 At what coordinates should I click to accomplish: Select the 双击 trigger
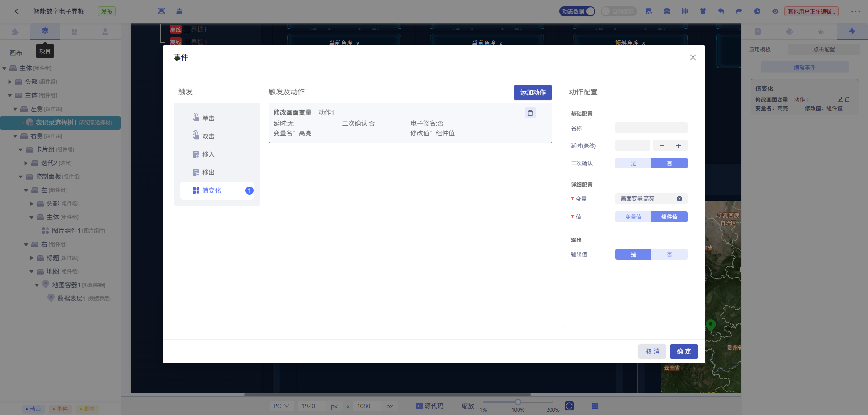point(217,136)
